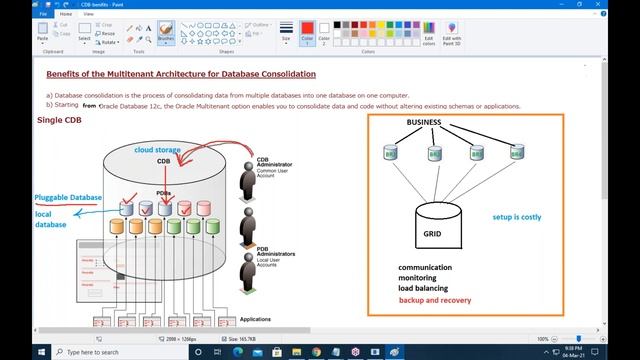This screenshot has width=640, height=360.
Task: Pick the Rounded rectangular callout shape
Action: point(216,41)
